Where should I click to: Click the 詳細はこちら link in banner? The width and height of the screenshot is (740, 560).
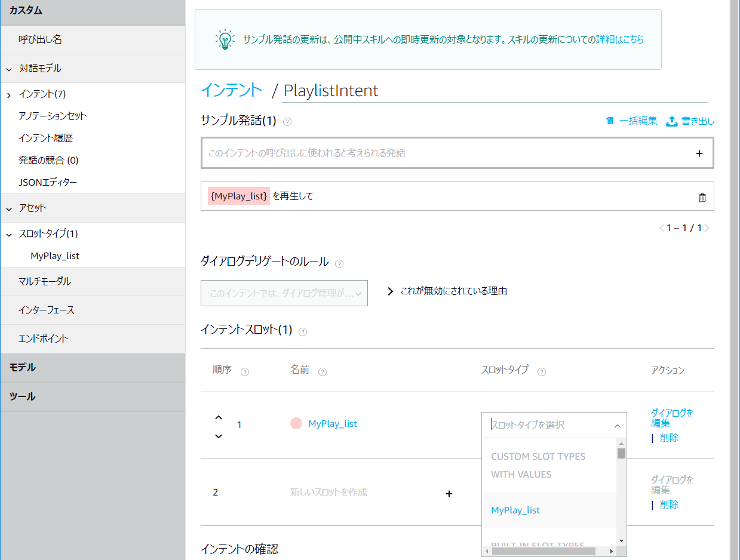(x=620, y=39)
